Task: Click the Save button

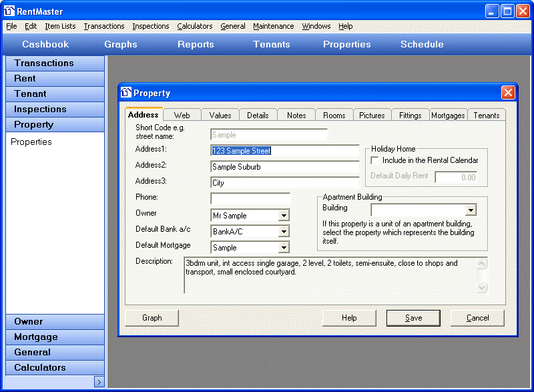Action: 413,318
